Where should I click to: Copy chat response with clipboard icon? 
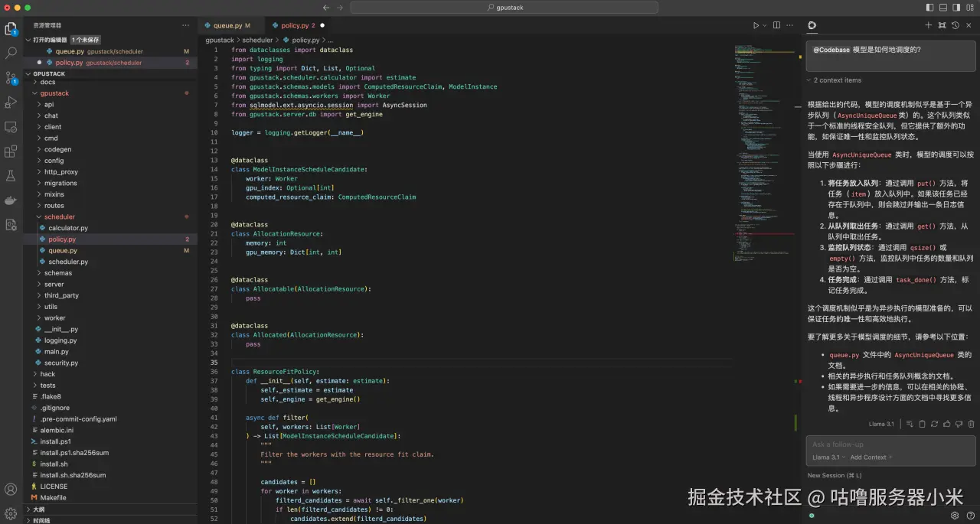[922, 424]
